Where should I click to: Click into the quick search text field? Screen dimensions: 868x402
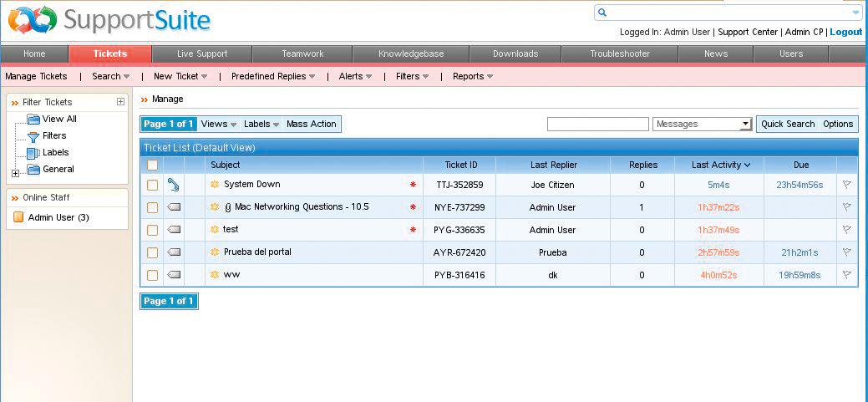click(x=598, y=124)
